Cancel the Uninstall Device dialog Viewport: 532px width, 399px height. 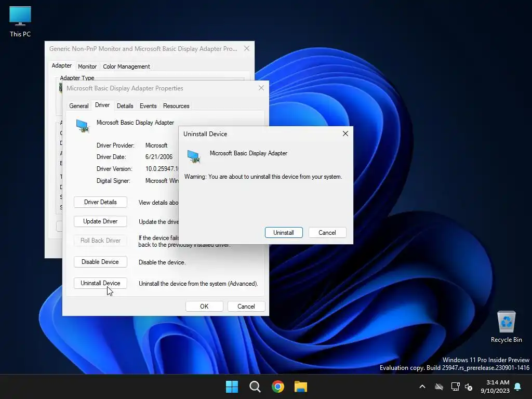pos(327,232)
